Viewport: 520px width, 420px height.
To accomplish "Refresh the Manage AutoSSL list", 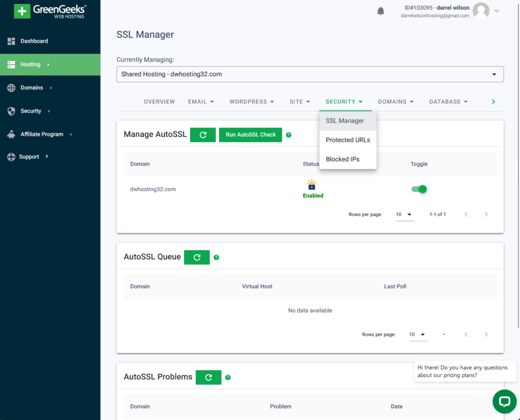I will [x=203, y=135].
